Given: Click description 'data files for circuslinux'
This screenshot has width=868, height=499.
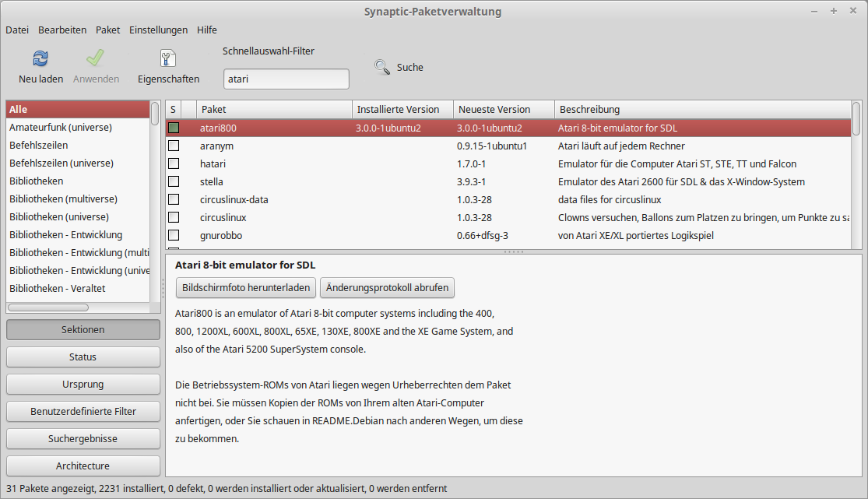Looking at the screenshot, I should [x=610, y=200].
